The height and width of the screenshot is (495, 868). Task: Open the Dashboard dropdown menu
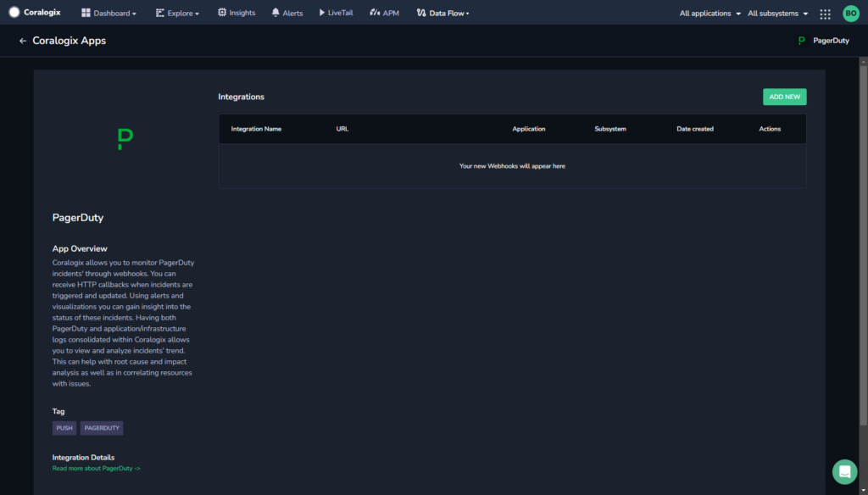(108, 13)
